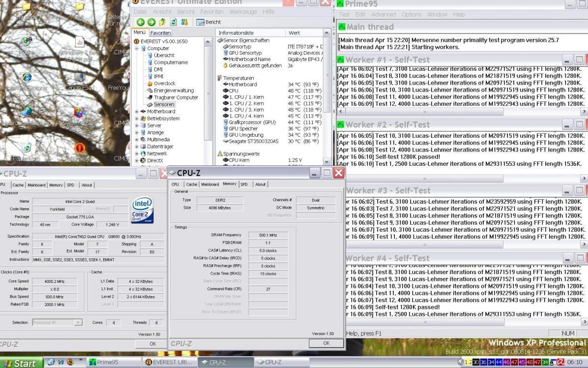Collapse the Computer node in EVEREST tree
Viewport: 588px width, 368px height.
(137, 48)
